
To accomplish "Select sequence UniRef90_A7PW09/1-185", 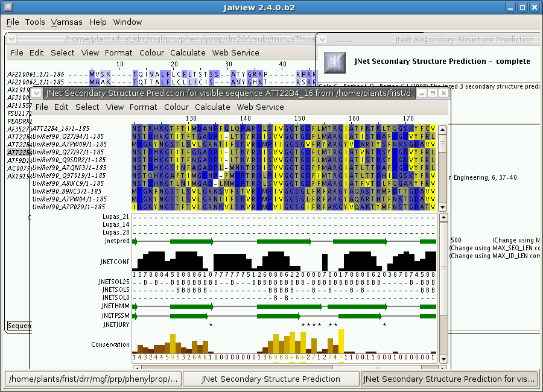I will pos(69,144).
